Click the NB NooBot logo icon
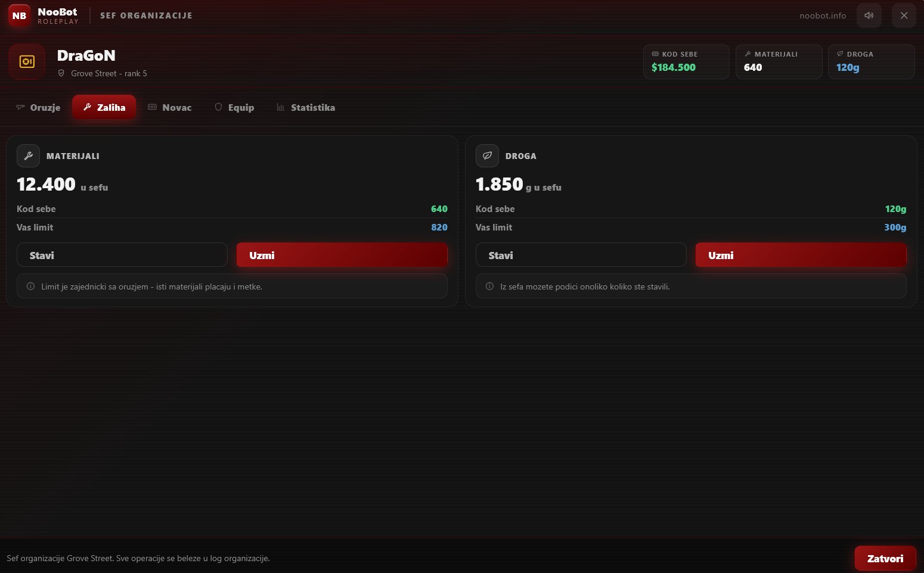 [19, 15]
